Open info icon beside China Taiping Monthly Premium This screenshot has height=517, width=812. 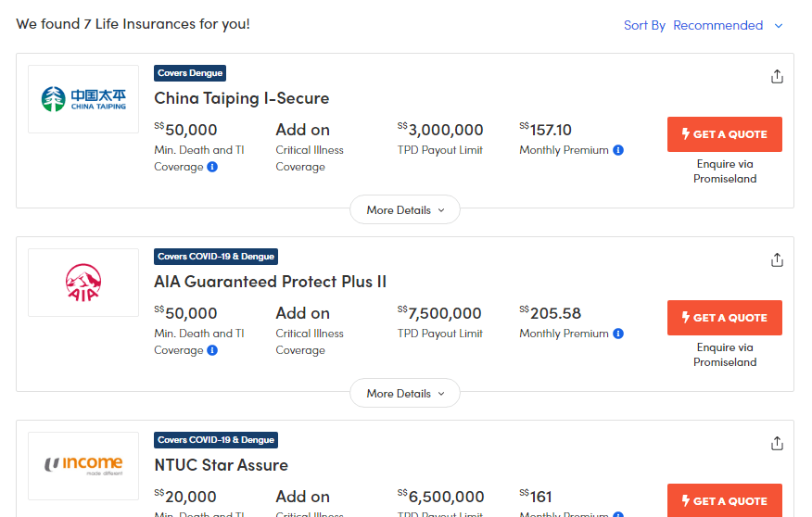click(618, 150)
